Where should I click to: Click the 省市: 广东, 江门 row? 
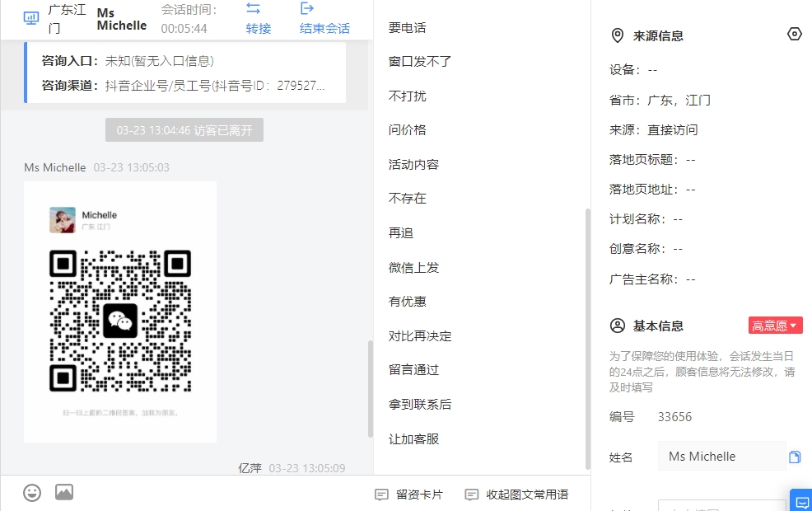(x=660, y=100)
